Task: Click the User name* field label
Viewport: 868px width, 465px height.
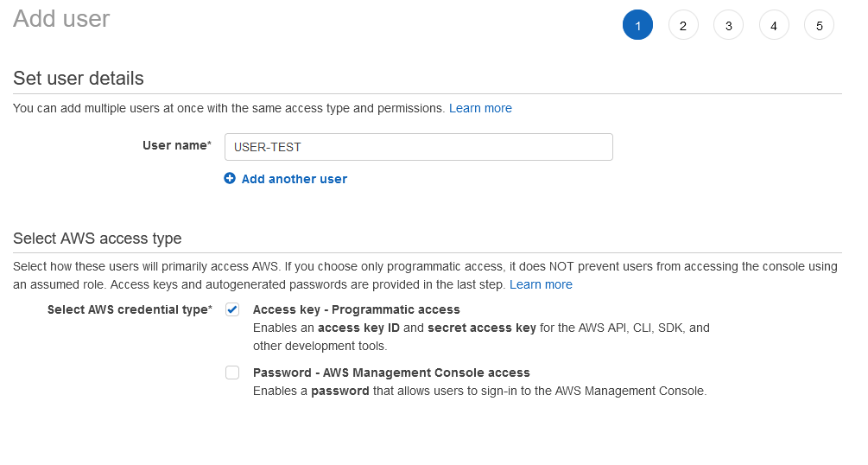Action: [x=177, y=145]
